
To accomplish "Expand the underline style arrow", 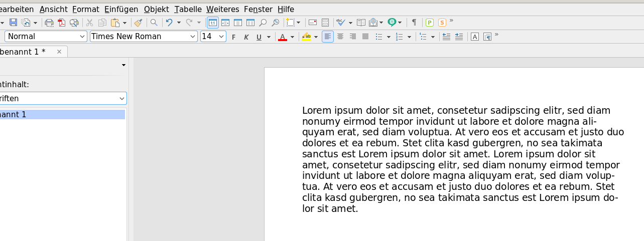I will [269, 37].
